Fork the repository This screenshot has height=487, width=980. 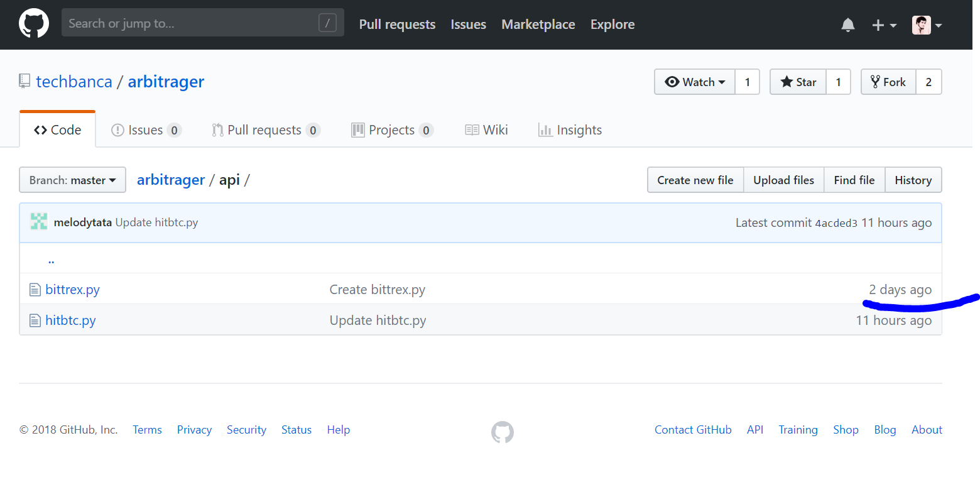pos(888,82)
